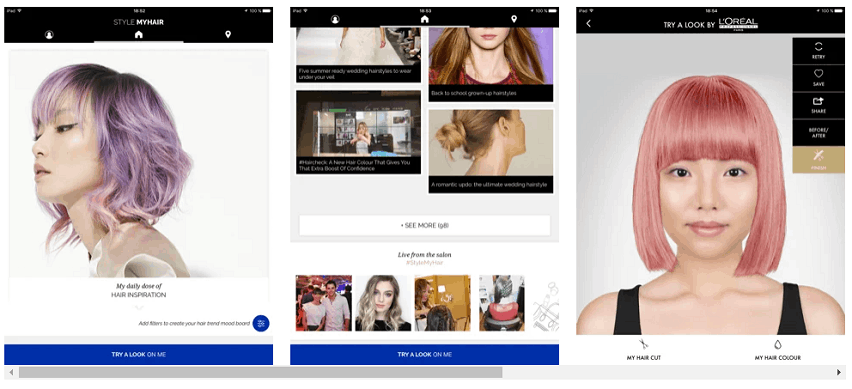Viewport: 852px width, 389px height.
Task: Open #Haircheck new hair colour article
Action: (358, 132)
